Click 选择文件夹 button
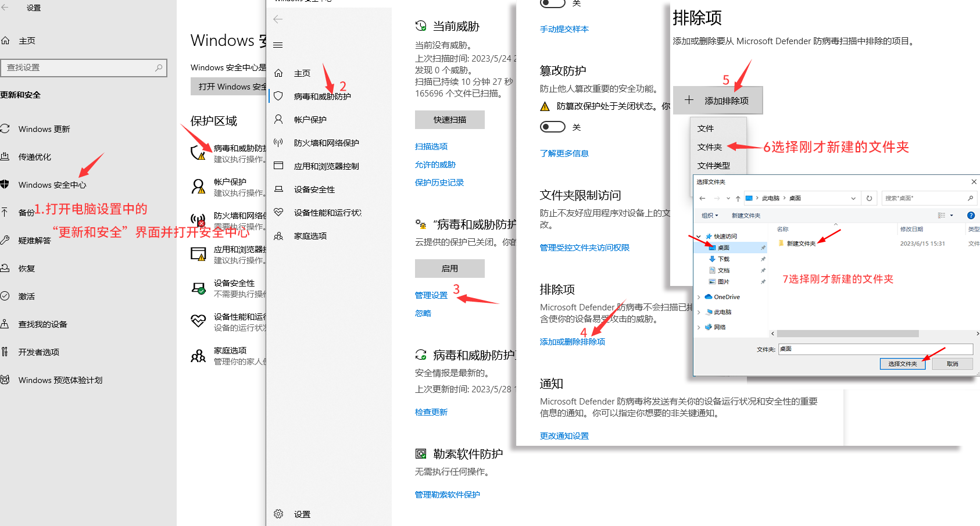The height and width of the screenshot is (526, 980). tap(903, 364)
